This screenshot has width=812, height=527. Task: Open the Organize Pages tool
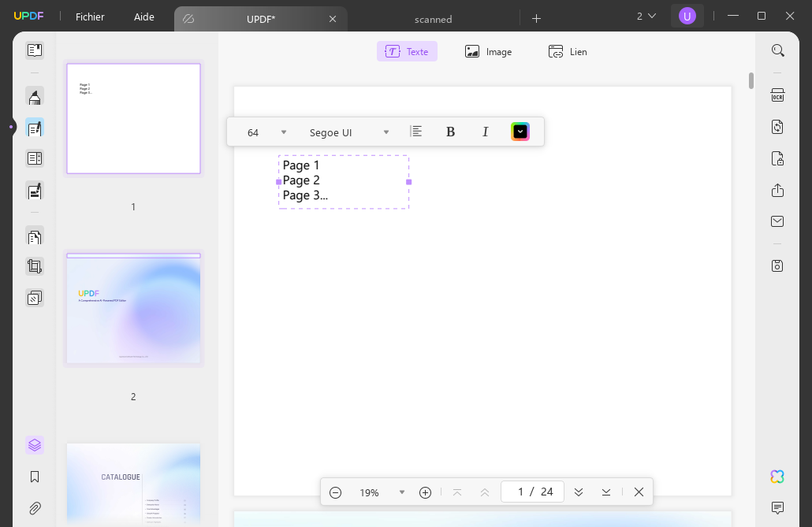pyautogui.click(x=35, y=236)
